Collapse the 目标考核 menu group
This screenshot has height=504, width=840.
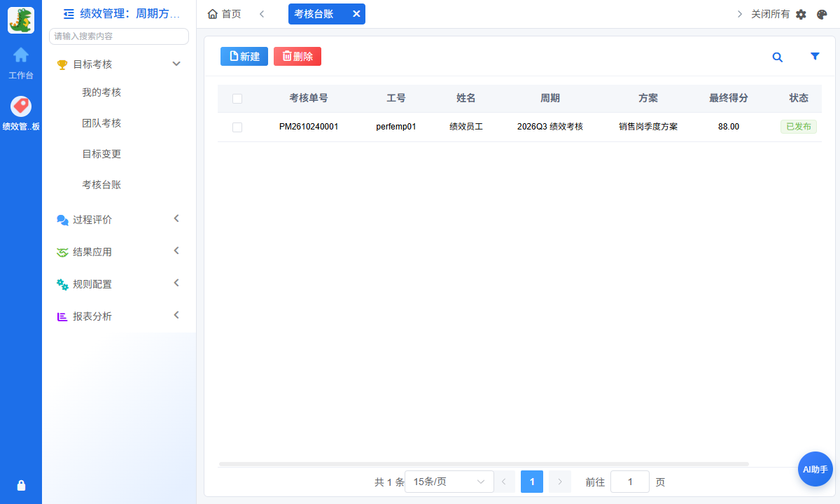tap(176, 64)
